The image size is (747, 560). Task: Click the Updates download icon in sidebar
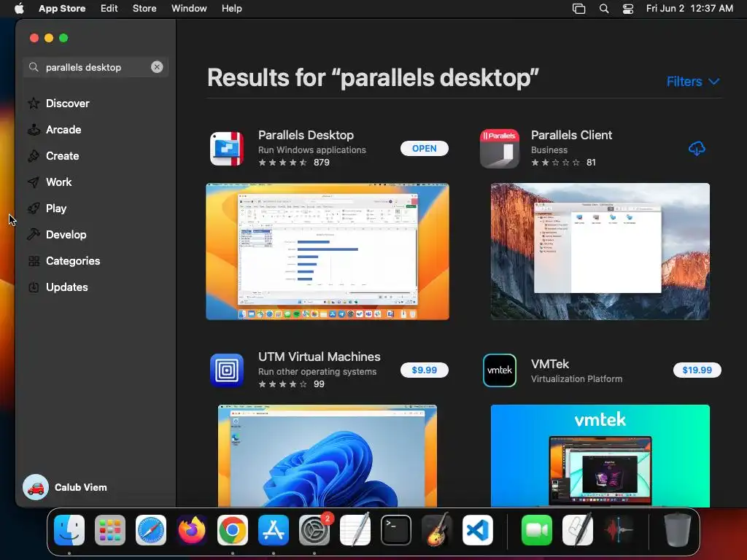34,287
